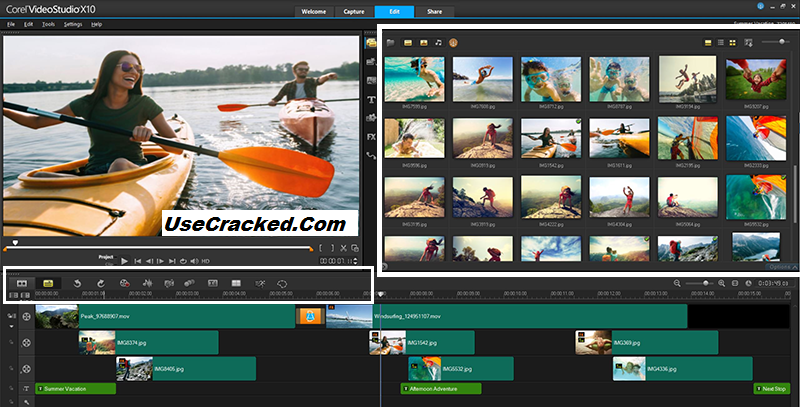Select the Peak_97688907.mov clip on timeline
This screenshot has height=407, width=800.
165,317
